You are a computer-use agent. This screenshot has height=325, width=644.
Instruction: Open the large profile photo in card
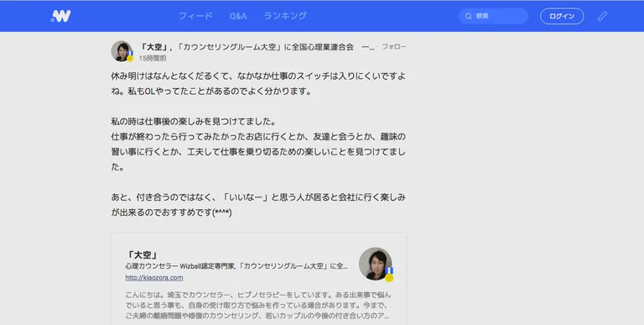(x=375, y=264)
